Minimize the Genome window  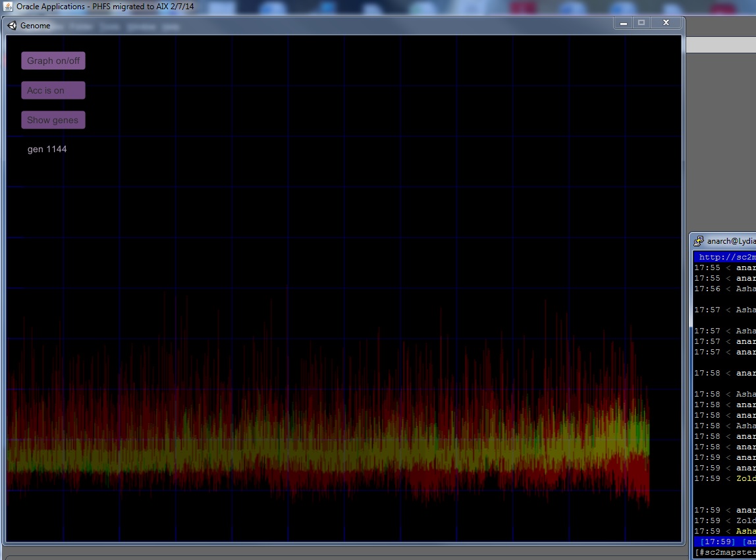(624, 22)
